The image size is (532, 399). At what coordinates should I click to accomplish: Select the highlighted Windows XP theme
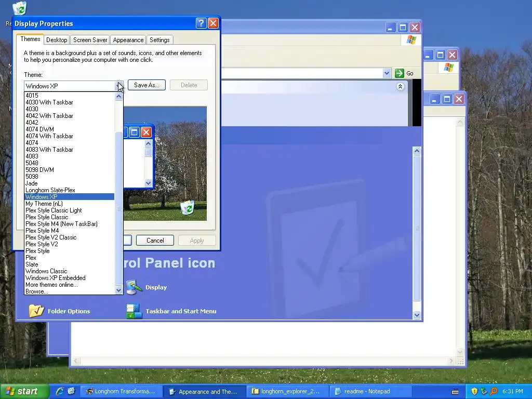tap(70, 197)
